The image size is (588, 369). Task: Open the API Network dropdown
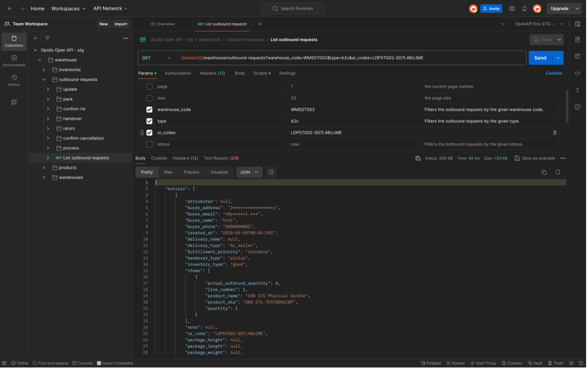pyautogui.click(x=111, y=9)
